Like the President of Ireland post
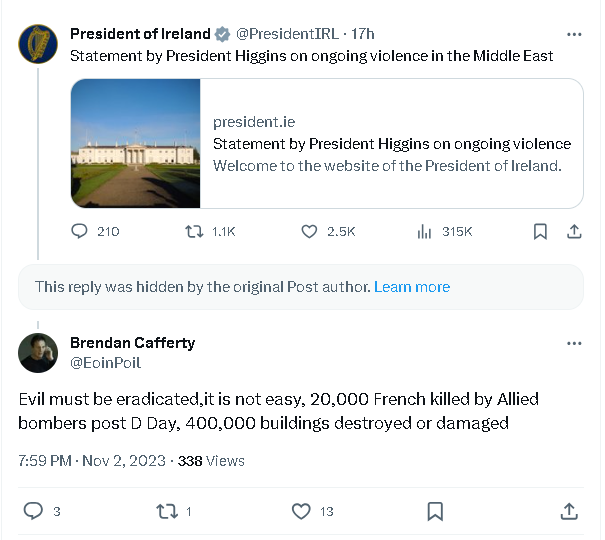Screen dimensions: 605x540 (x=310, y=231)
